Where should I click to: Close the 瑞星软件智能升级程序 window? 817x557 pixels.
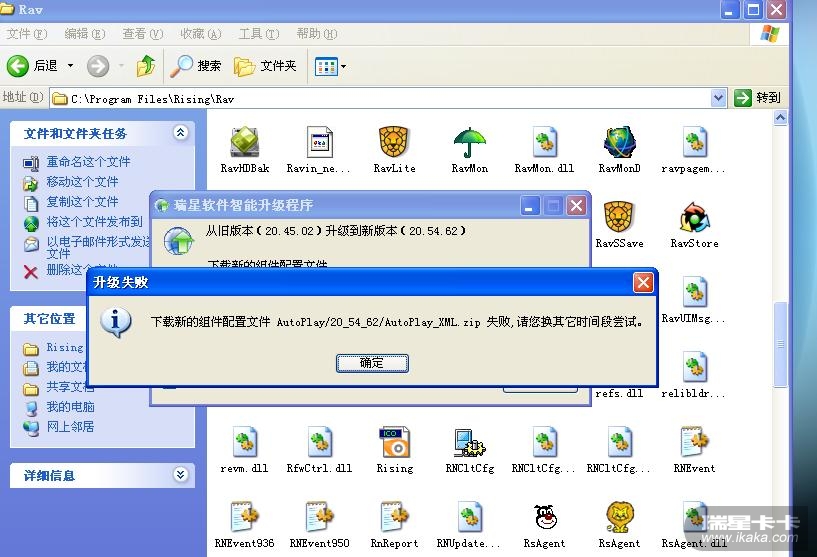[x=576, y=206]
